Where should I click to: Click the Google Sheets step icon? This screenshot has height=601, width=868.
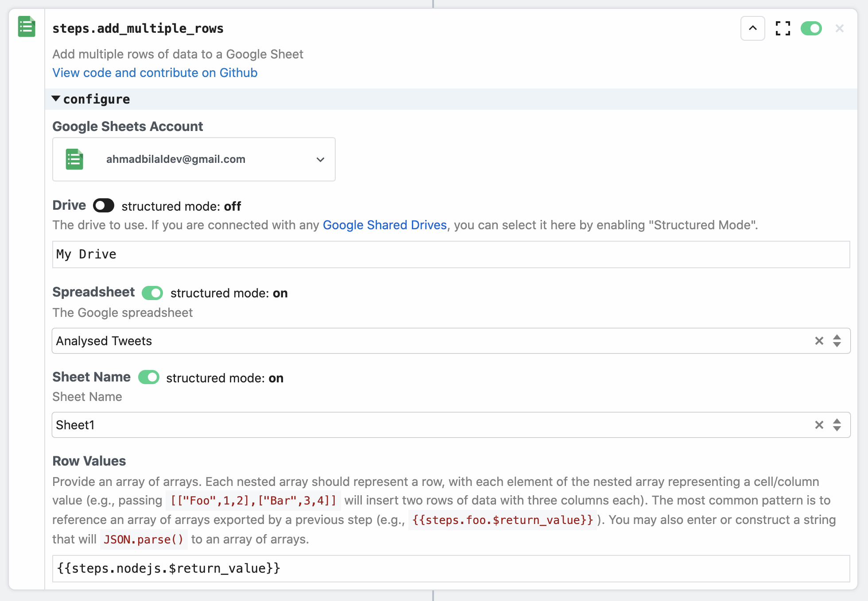click(x=27, y=27)
